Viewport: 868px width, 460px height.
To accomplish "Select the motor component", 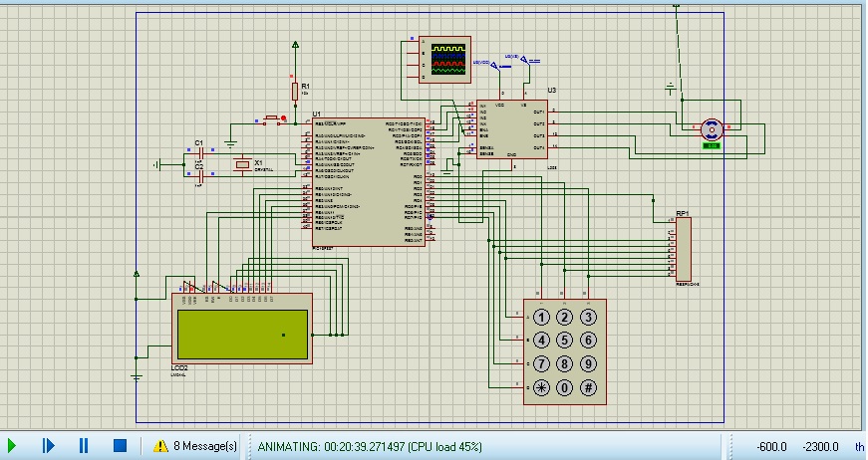I will [x=711, y=128].
